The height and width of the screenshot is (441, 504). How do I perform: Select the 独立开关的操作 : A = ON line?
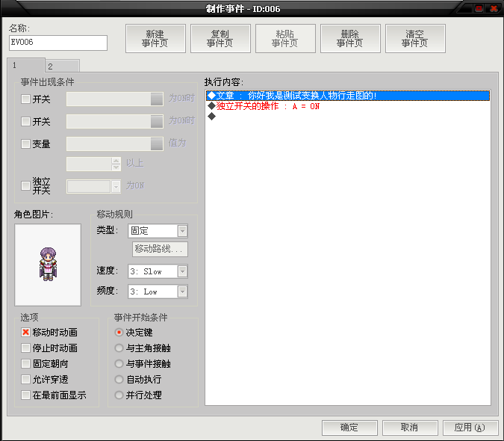[x=348, y=106]
